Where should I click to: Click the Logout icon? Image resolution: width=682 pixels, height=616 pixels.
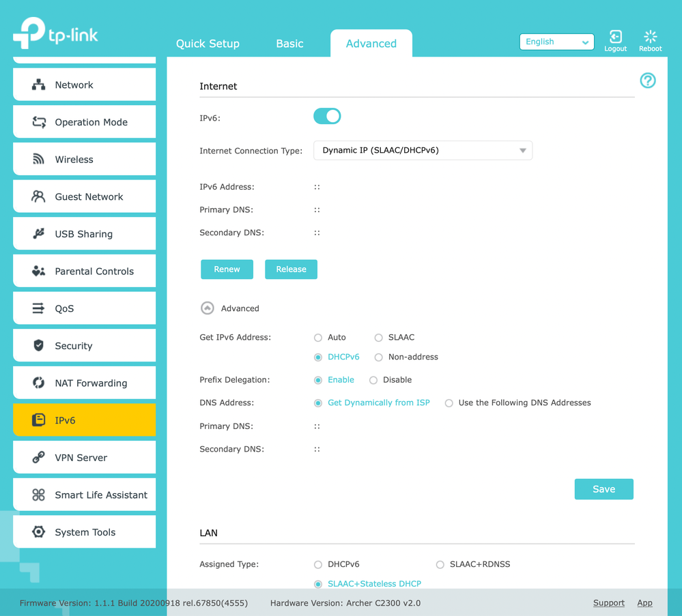(615, 38)
